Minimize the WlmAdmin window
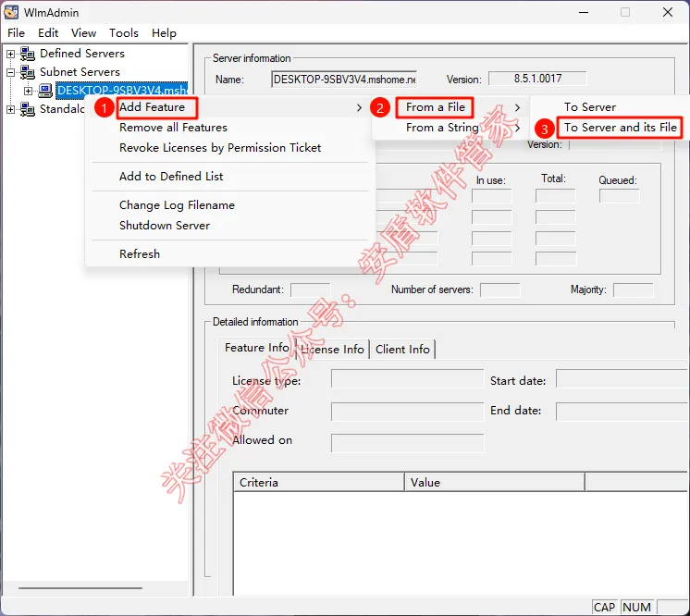 coord(584,12)
